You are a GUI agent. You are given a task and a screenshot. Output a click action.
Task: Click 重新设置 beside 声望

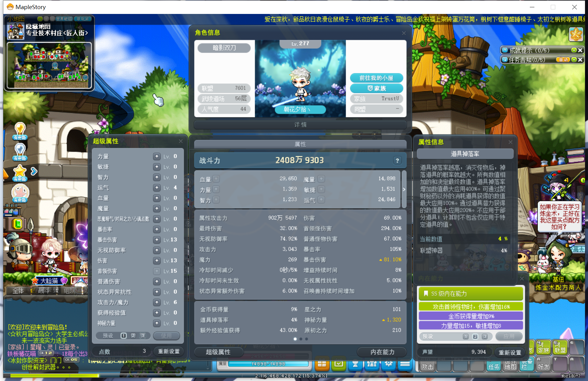[510, 352]
